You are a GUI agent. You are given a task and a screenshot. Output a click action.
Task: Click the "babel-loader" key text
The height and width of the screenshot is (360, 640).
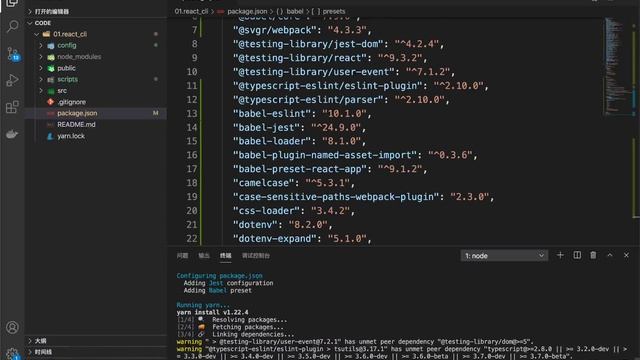(x=272, y=141)
